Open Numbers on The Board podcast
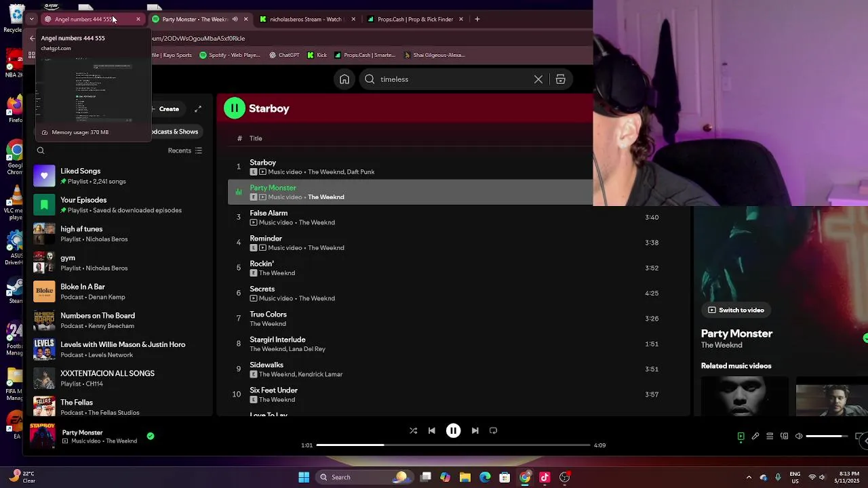868x488 pixels. click(120, 321)
